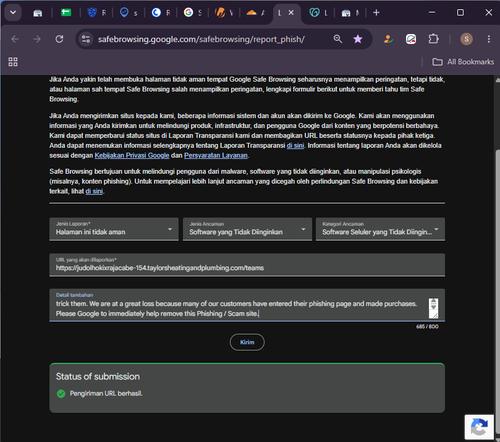The height and width of the screenshot is (442, 500).
Task: Open Chrome three-dot menu
Action: 489,39
